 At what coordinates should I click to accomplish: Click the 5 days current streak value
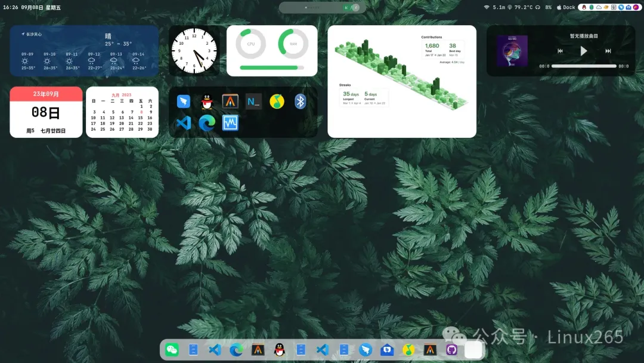tap(370, 94)
